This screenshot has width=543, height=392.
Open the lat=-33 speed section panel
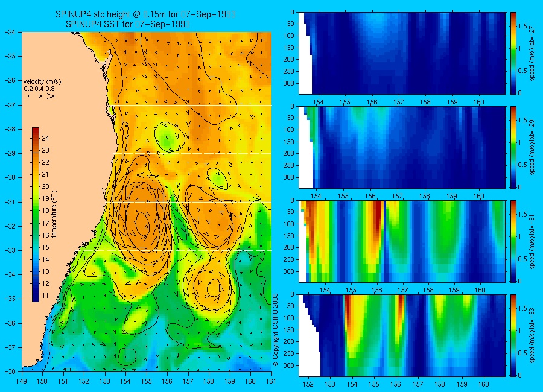click(x=402, y=335)
